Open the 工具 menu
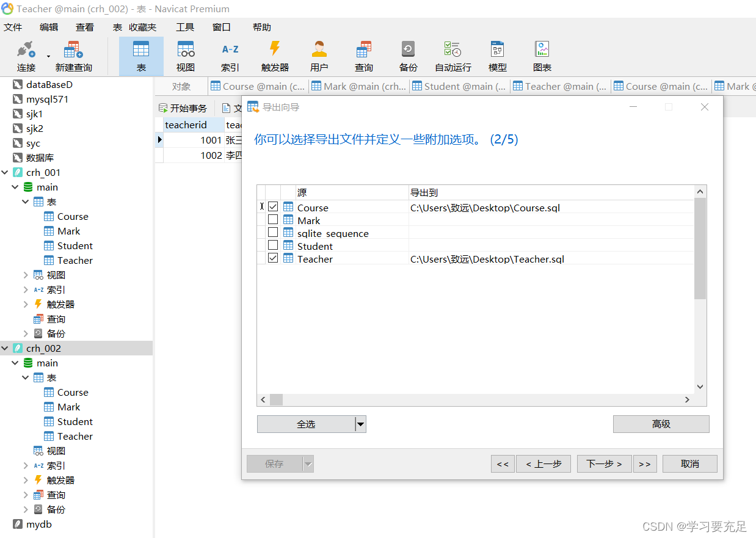756x538 pixels. click(185, 27)
